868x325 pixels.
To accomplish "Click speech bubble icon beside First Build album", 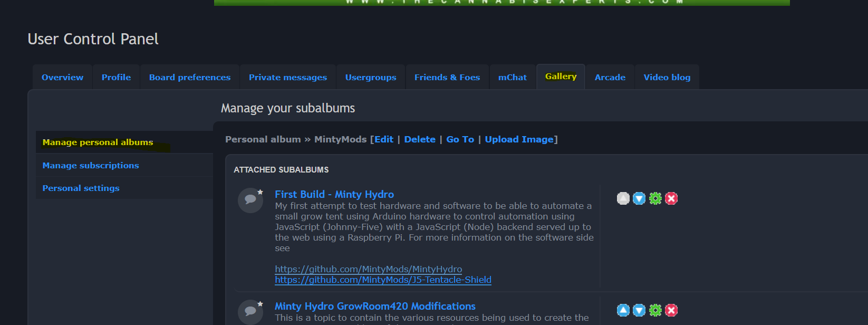I will [250, 200].
